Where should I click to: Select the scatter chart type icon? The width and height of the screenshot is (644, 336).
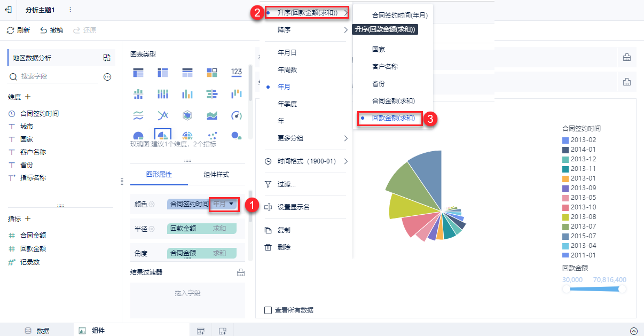pos(212,136)
